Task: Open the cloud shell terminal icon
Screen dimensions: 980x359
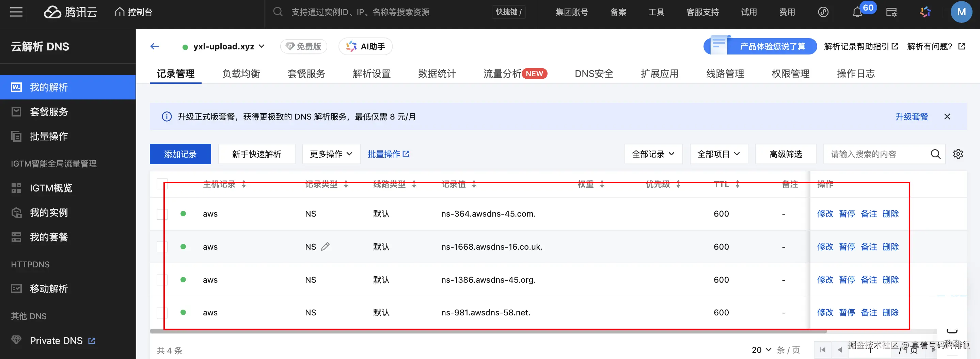Action: (891, 13)
